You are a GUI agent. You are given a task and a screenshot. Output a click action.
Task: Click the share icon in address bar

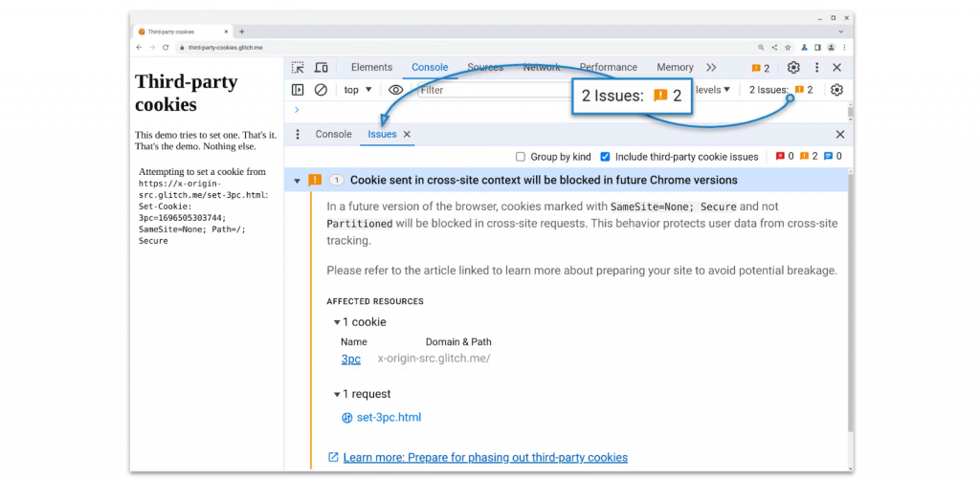pos(774,47)
